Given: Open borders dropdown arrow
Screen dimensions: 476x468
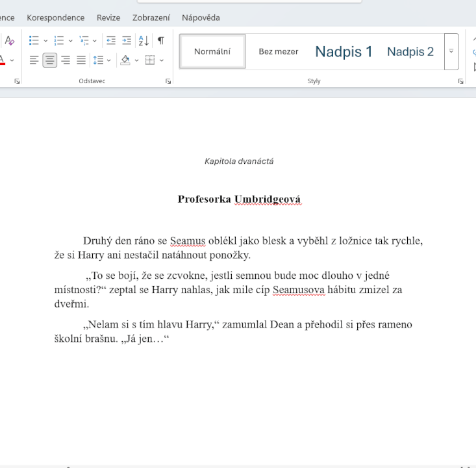Looking at the screenshot, I should pyautogui.click(x=162, y=60).
